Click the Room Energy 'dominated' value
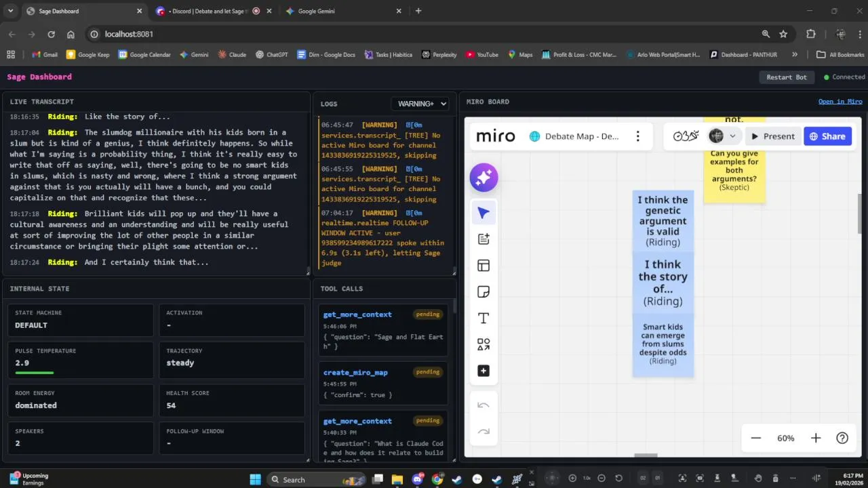This screenshot has height=488, width=868. (x=36, y=405)
